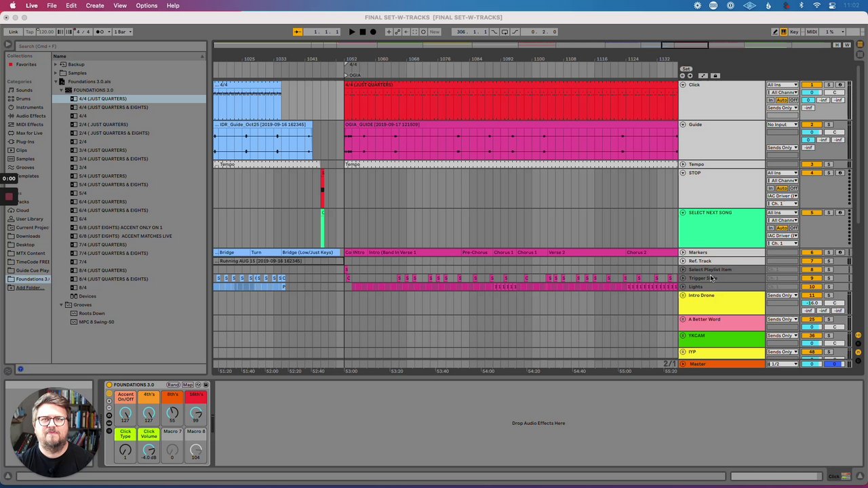Open STOP track IAC Driver output dropdown
868x488 pixels.
pos(783,196)
